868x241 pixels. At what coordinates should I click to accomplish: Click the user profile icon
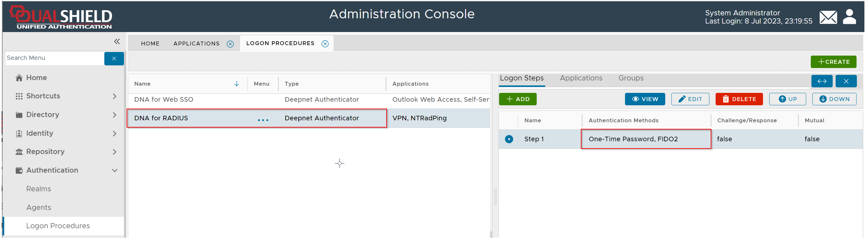pos(849,17)
